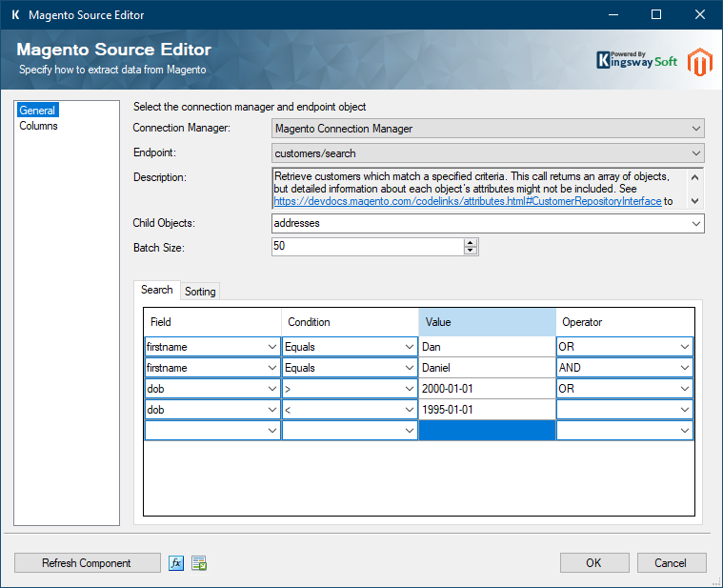Click the Magento logo in the header

(700, 62)
